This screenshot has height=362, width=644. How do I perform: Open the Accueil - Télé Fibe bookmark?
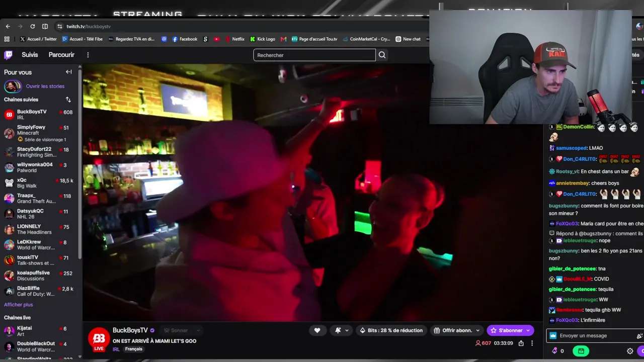click(x=82, y=39)
